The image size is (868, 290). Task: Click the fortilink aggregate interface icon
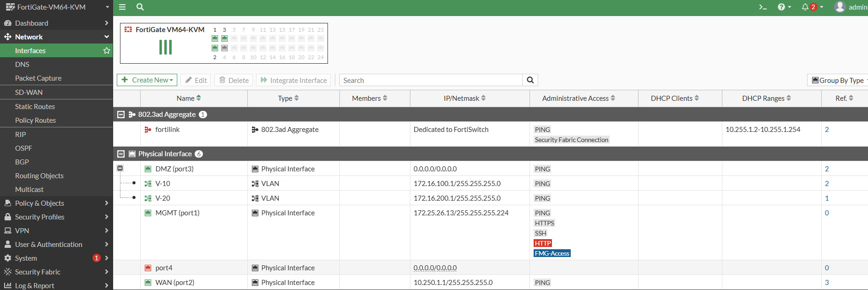[x=147, y=130]
